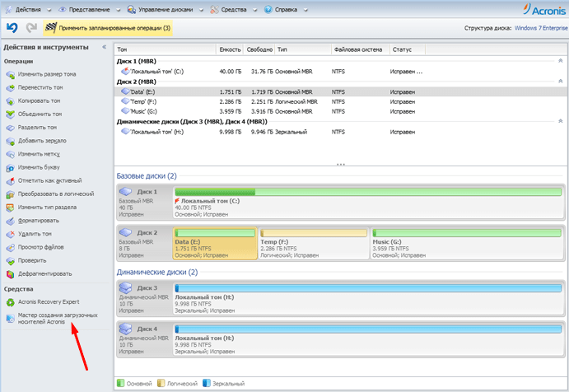Click the Data (E:) partition block in map

pos(215,244)
